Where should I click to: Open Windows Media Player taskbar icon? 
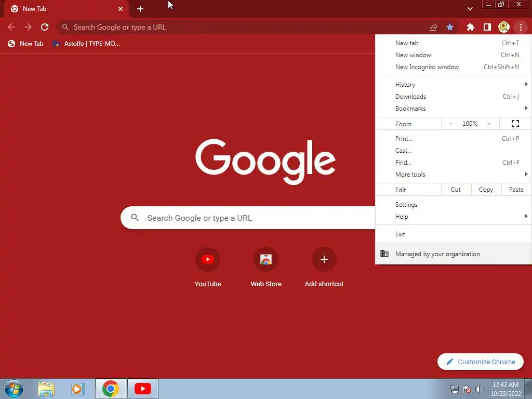pyautogui.click(x=78, y=389)
